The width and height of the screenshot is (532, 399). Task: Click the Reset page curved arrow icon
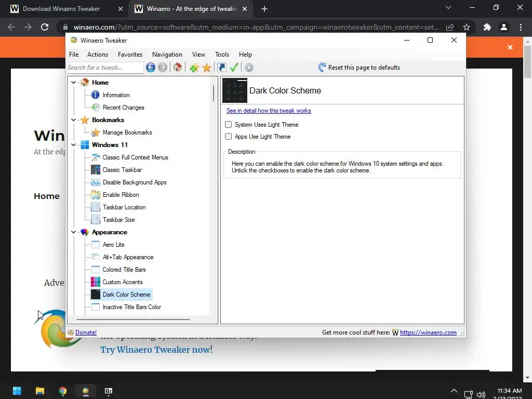[x=322, y=67]
